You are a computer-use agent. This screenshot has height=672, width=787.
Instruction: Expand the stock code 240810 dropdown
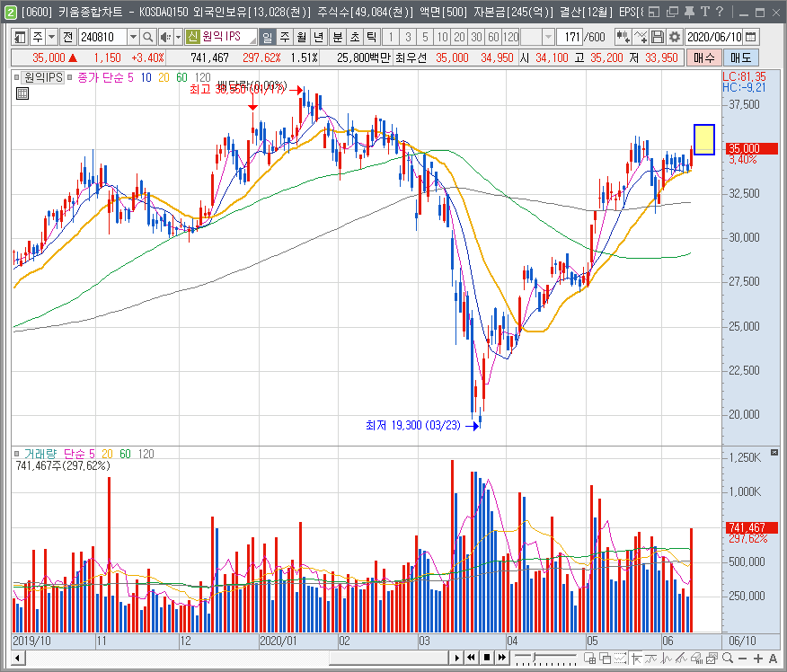click(133, 37)
